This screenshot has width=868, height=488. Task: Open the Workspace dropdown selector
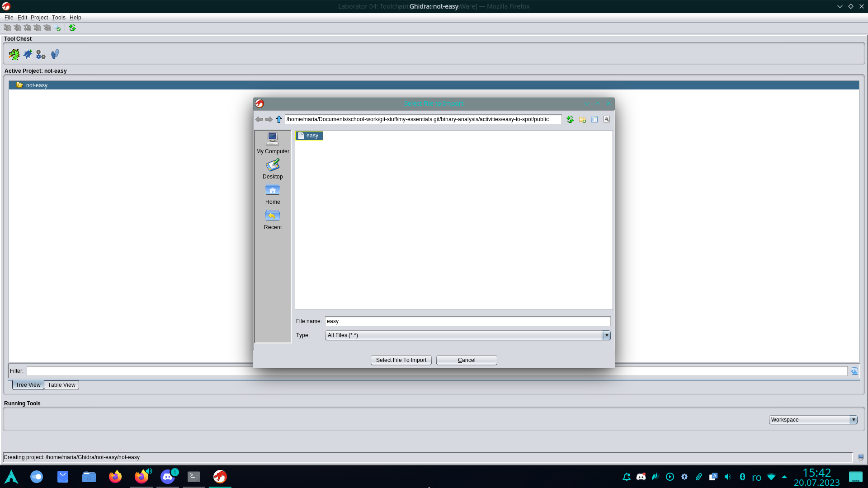(x=853, y=419)
